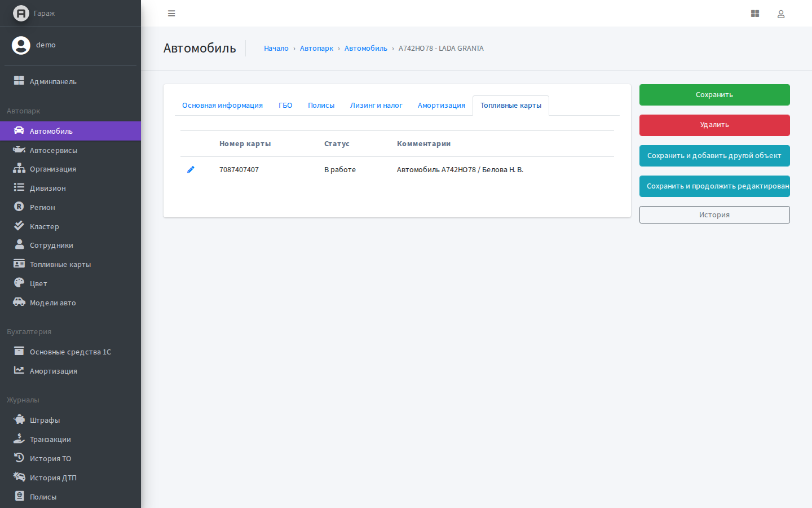Open the История button
Screen dimensions: 812x508
tap(714, 215)
